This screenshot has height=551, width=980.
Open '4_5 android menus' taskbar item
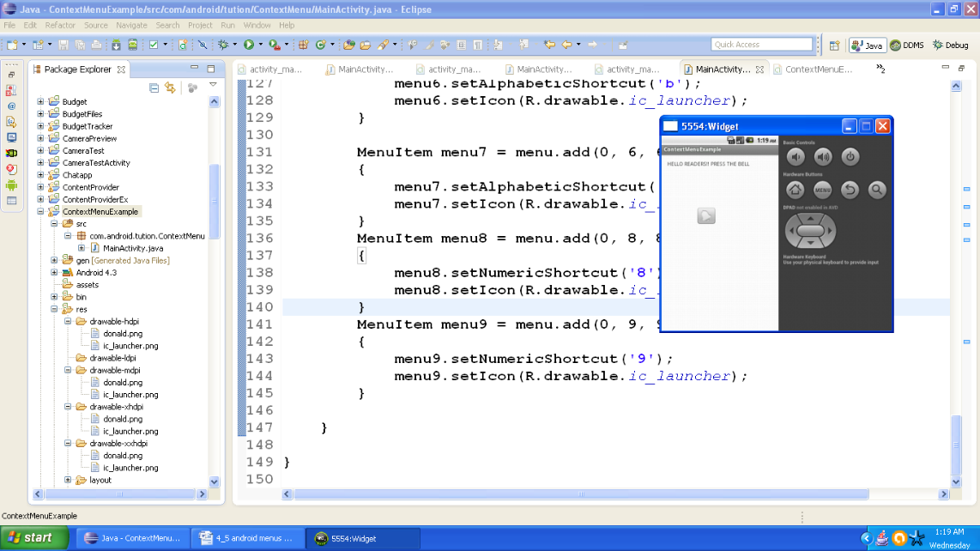[246, 538]
